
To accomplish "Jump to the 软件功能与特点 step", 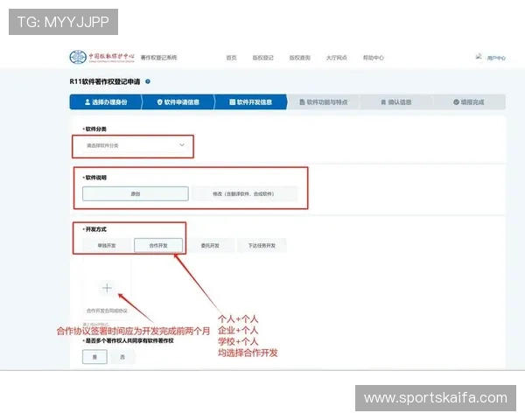I will [x=324, y=101].
